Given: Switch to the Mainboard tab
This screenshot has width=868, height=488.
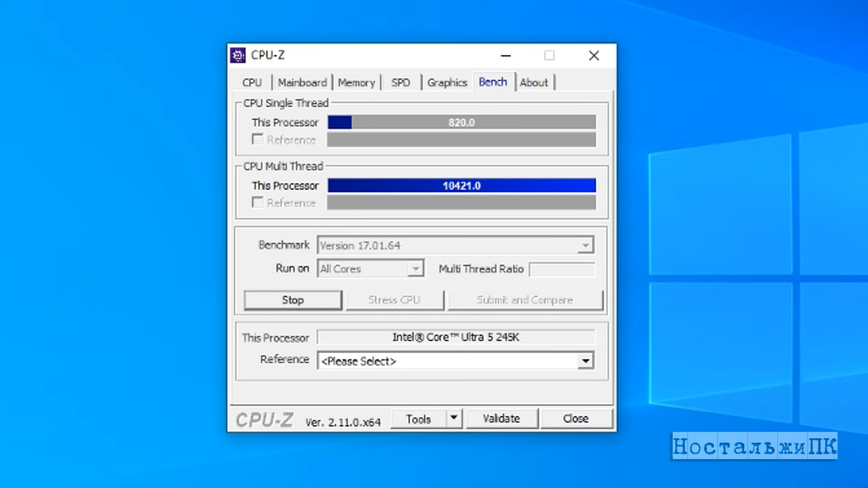Looking at the screenshot, I should [x=302, y=82].
